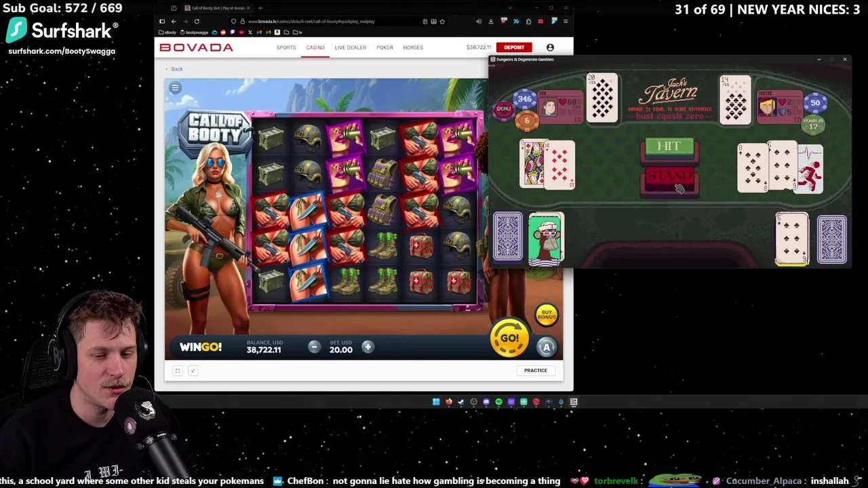Screen dimensions: 868x488
Task: Click the red DEPOSIT button
Action: (x=514, y=47)
